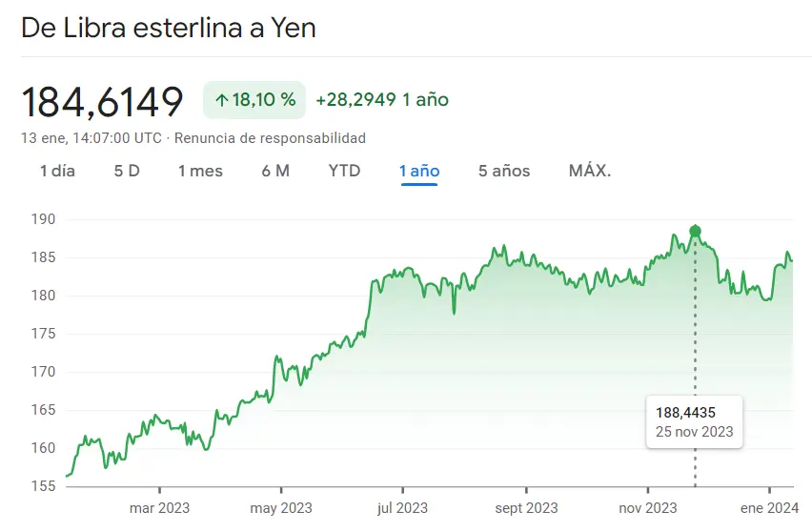The image size is (812, 532).
Task: Open the 1 mes chart tab
Action: 200,172
